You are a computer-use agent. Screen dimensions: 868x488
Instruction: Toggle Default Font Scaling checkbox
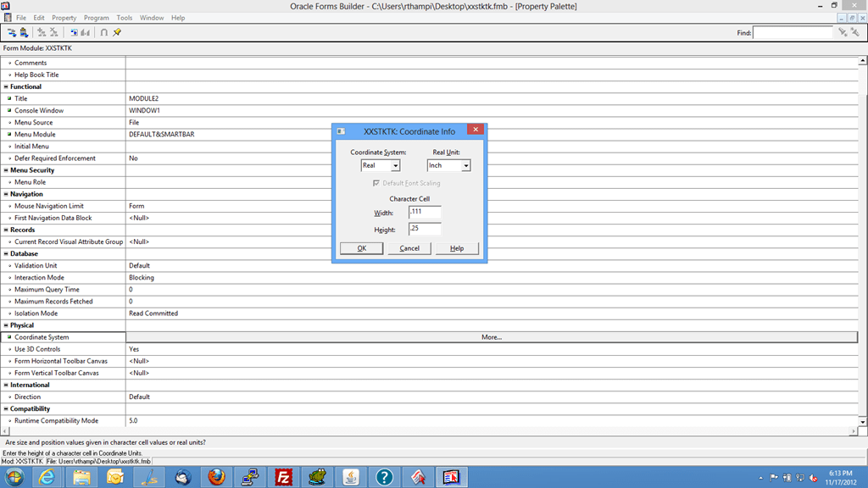click(x=376, y=183)
